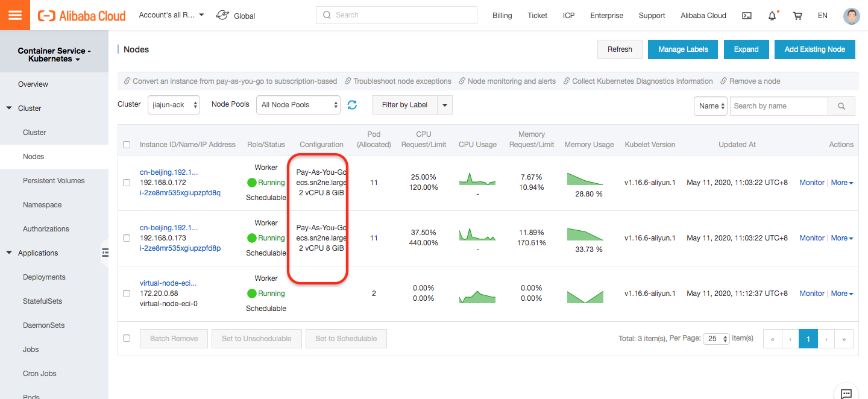
Task: Collapse the sidebar with handle icon
Action: [104, 253]
